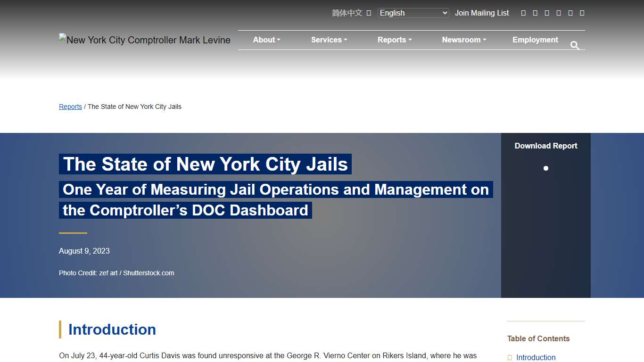Image resolution: width=644 pixels, height=362 pixels.
Task: Open the Newsroom menu
Action: 463,40
